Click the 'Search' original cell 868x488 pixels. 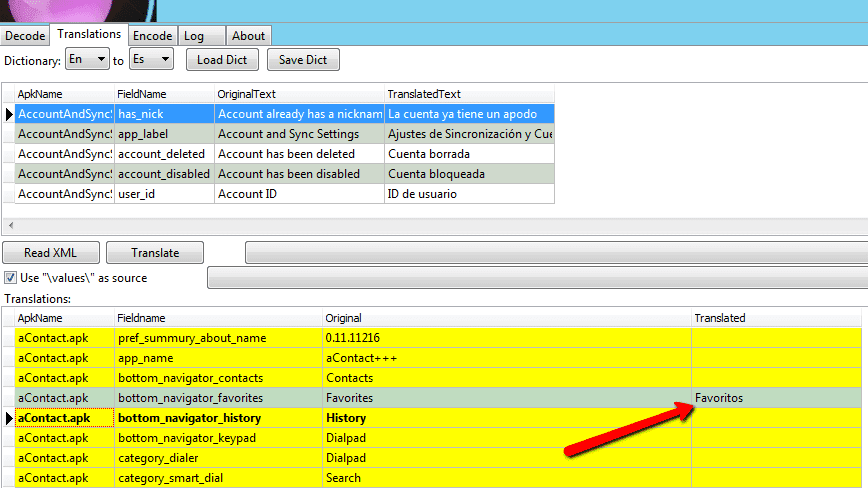tap(507, 477)
